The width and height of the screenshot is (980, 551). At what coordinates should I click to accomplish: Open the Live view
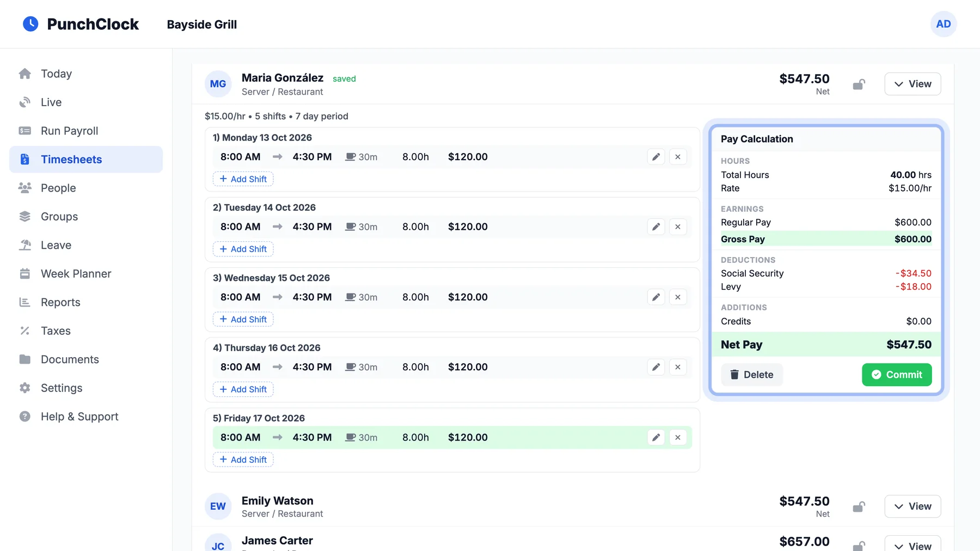click(86, 102)
